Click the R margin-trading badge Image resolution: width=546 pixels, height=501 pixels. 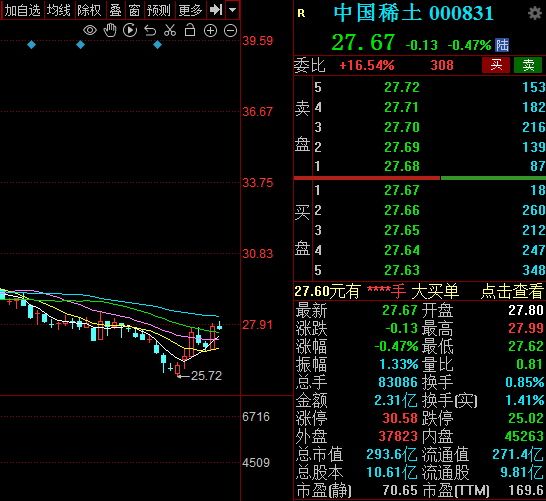click(x=302, y=14)
